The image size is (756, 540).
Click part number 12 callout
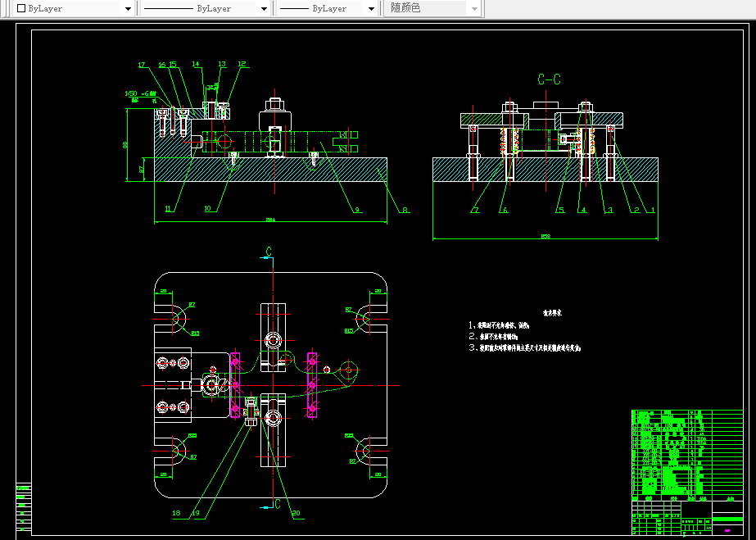pos(242,64)
